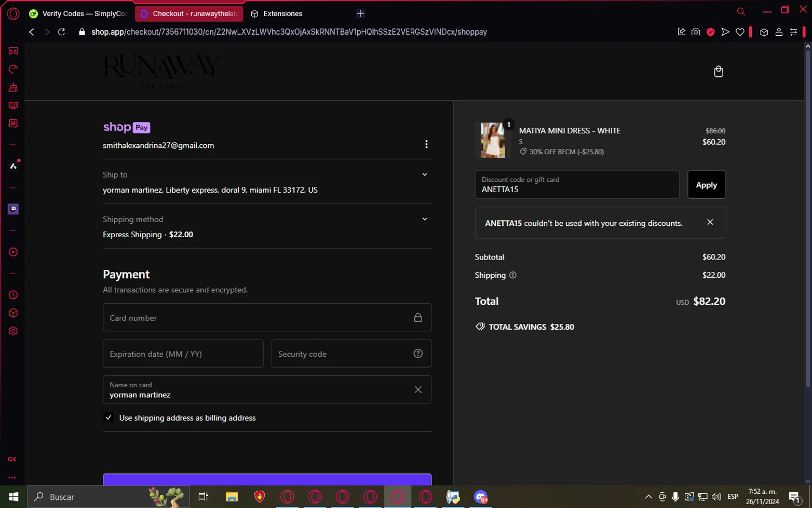Click the Discount code or gift card field
The image size is (812, 508).
[x=577, y=185]
